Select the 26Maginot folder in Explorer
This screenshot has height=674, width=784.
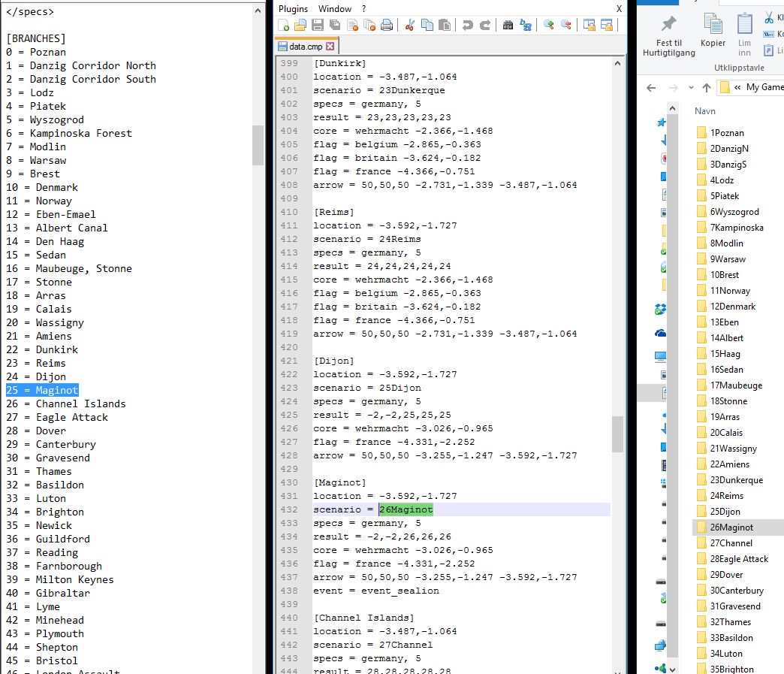(731, 527)
